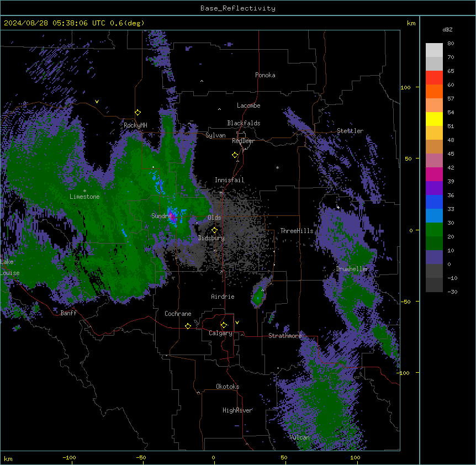Pick the light blue 30-33 dBZ legend swatch
The image size is (476, 465).
tap(434, 216)
